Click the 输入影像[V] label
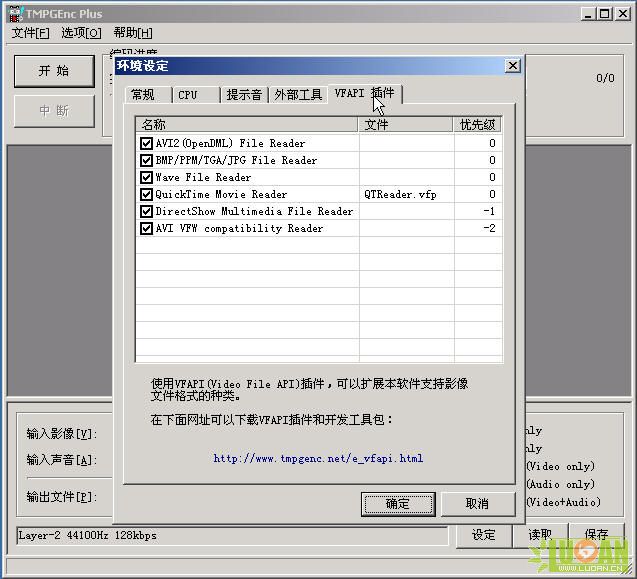The width and height of the screenshot is (637, 579). [62, 434]
